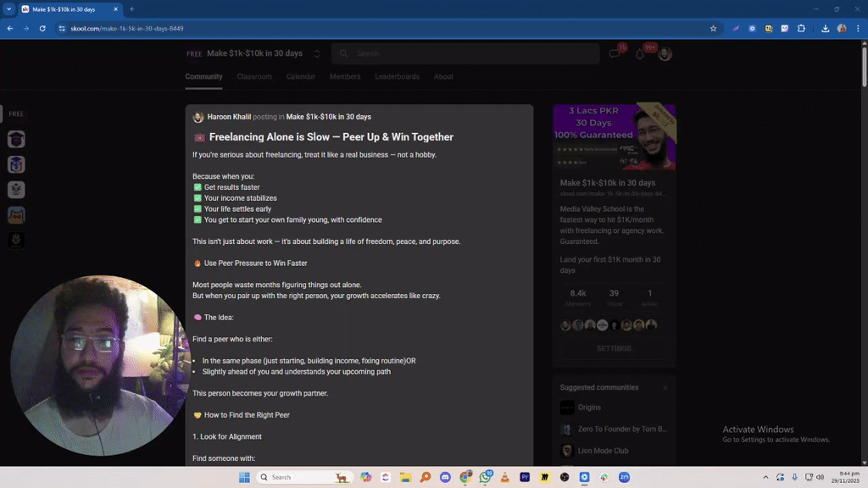Click the SETTINGS button in sidebar card
The image size is (868, 488).
point(614,348)
